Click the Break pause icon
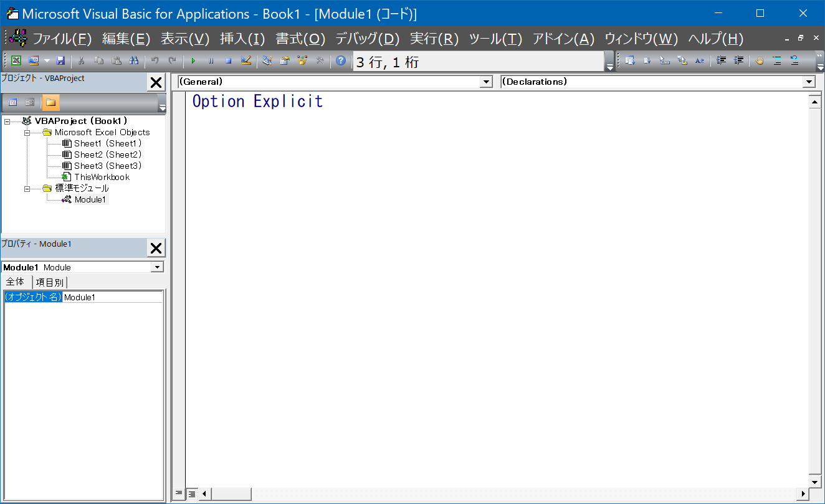The width and height of the screenshot is (825, 504). tap(211, 60)
